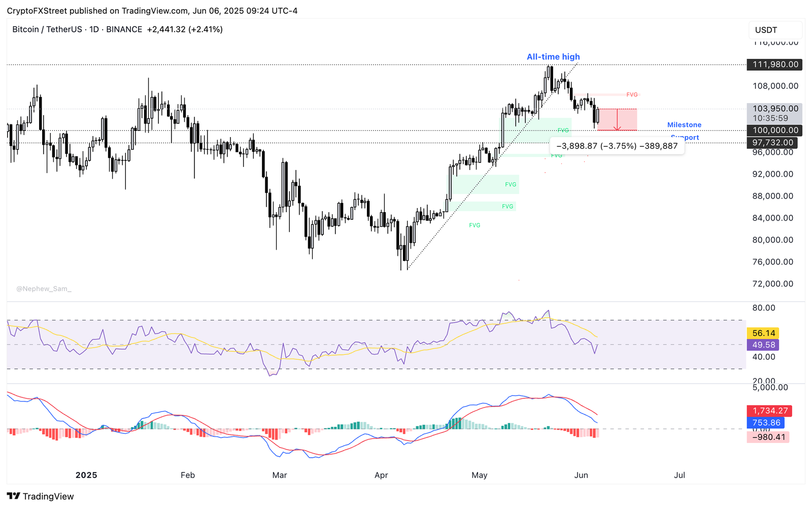Click the -3,898.87 (-3.75%) measurement tooltip
This screenshot has height=508, width=812.
click(617, 146)
